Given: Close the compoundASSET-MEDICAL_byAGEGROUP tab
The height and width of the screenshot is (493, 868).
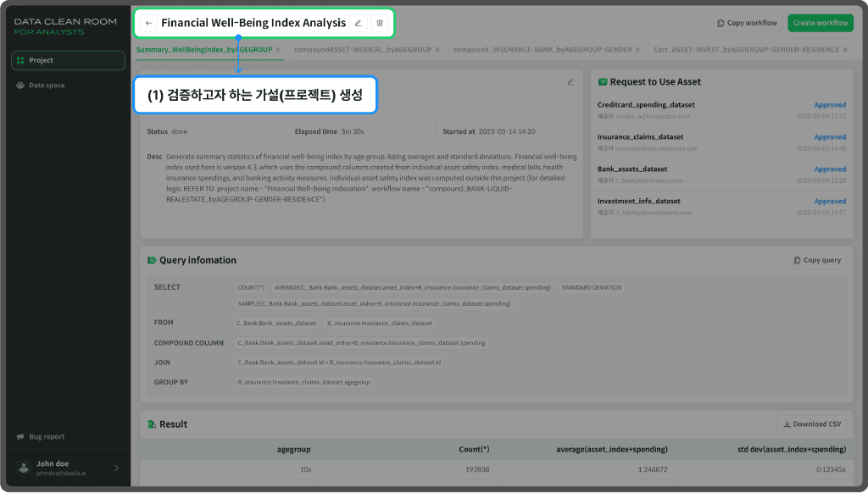Looking at the screenshot, I should (437, 50).
